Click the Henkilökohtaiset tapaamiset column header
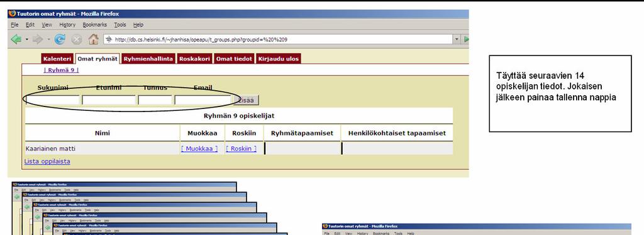This screenshot has height=235, width=644. coord(397,133)
